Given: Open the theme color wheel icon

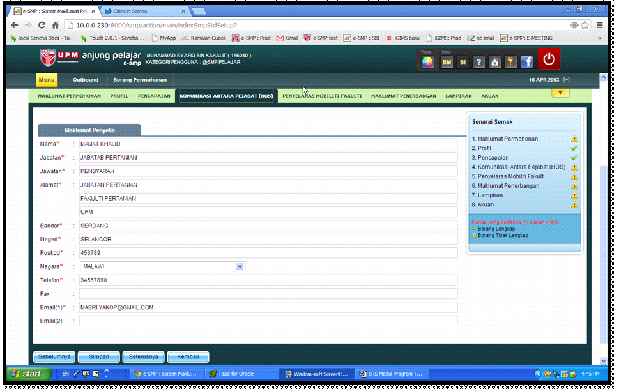Looking at the screenshot, I should tap(427, 62).
